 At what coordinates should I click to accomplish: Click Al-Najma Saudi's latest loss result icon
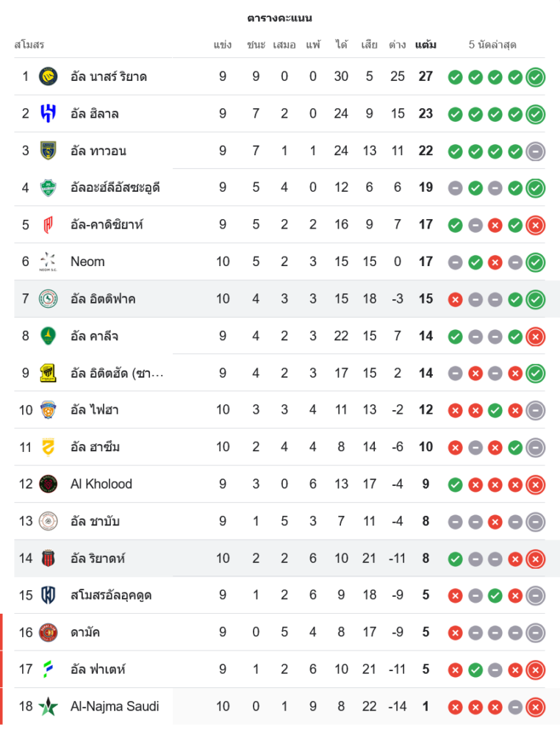[x=536, y=707]
